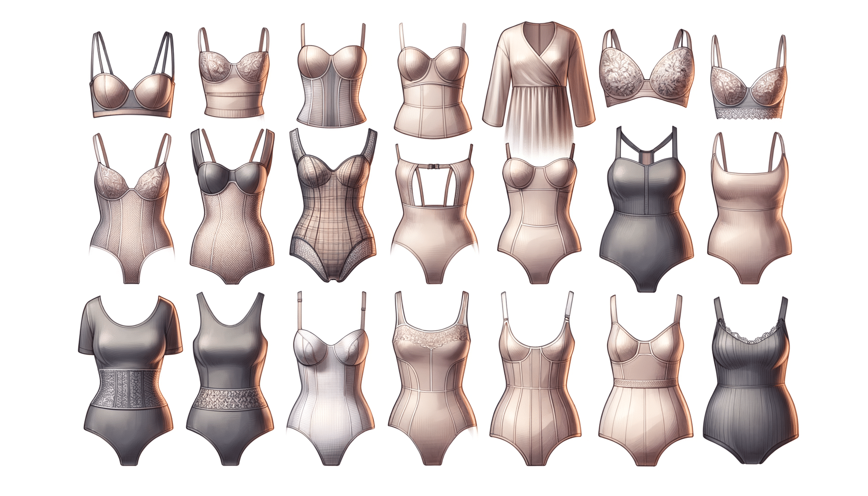The height and width of the screenshot is (496, 868).
Task: Pick the gray short-sleeve bodysuit with lace waistband
Action: pos(130,383)
